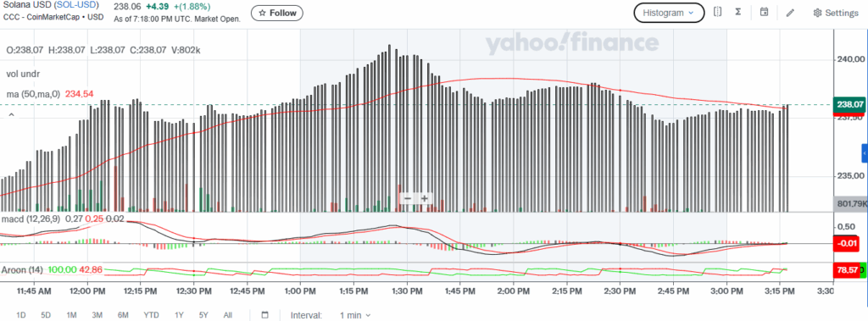Viewport: 868px width, 321px height.
Task: Select the 1D range
Action: coord(21,315)
